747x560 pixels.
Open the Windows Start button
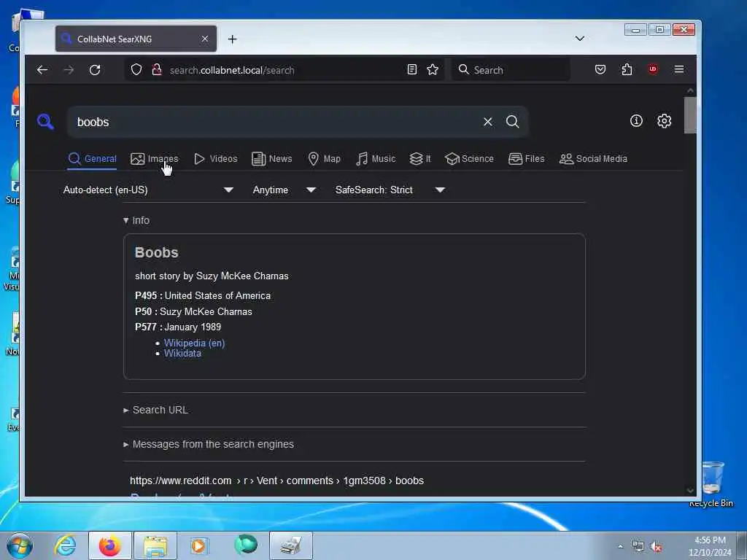(19, 545)
